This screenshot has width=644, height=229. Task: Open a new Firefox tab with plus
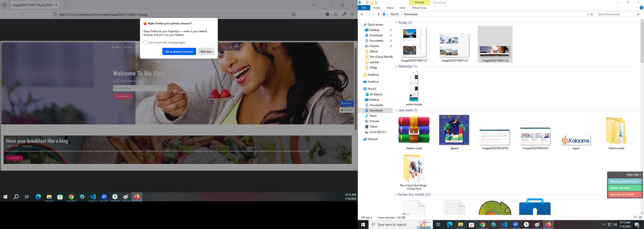(x=65, y=5)
